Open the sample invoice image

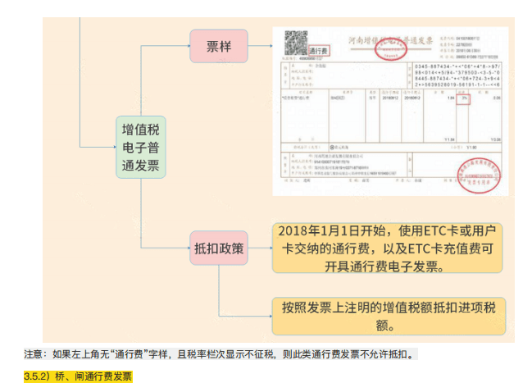[x=390, y=112]
